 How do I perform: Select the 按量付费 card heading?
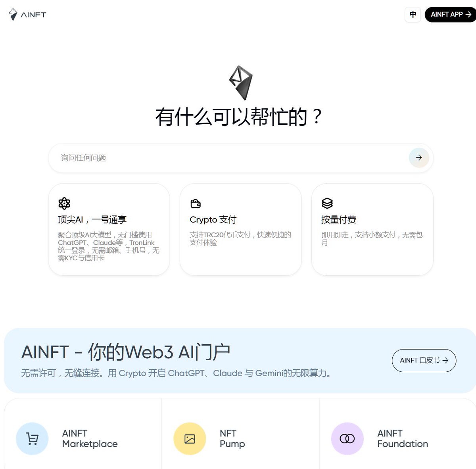tap(338, 220)
